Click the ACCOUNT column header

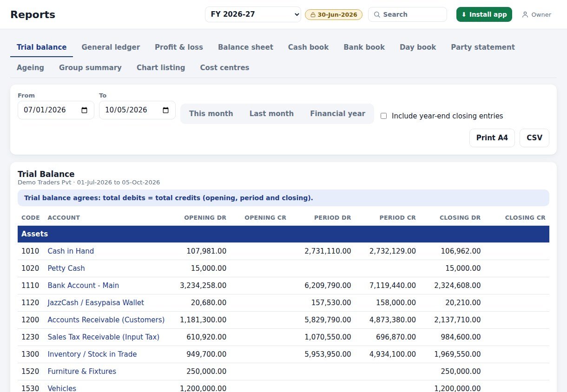pos(64,217)
